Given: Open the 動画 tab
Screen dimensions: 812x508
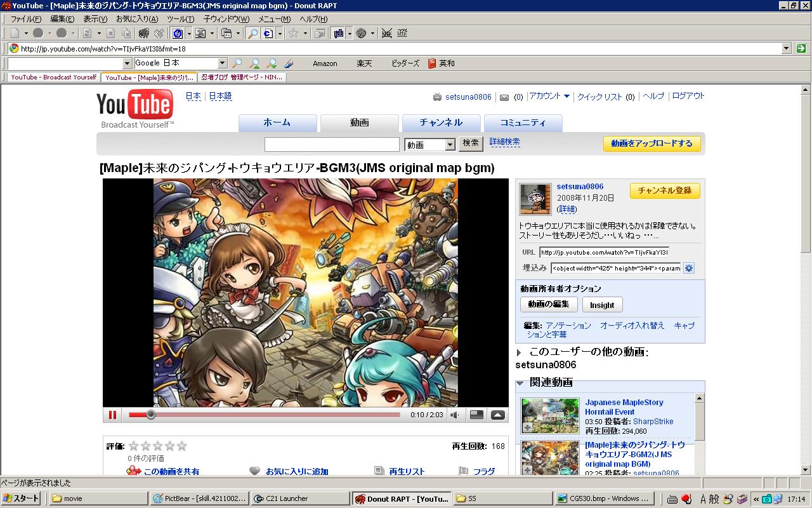Looking at the screenshot, I should [x=359, y=123].
